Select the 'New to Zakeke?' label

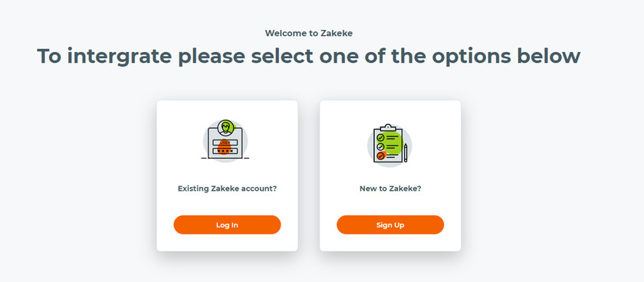[x=390, y=189]
